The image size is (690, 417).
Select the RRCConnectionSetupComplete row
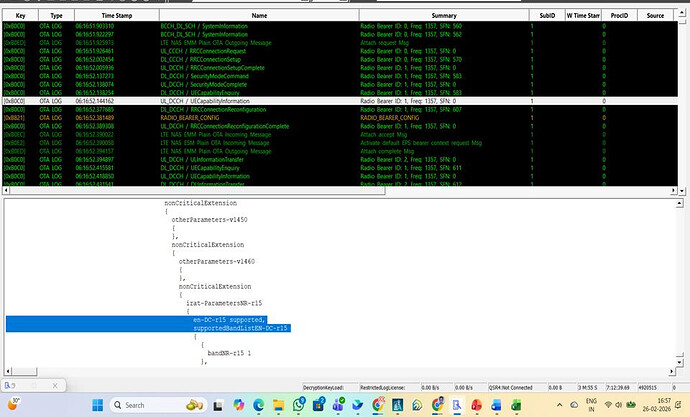pos(340,68)
